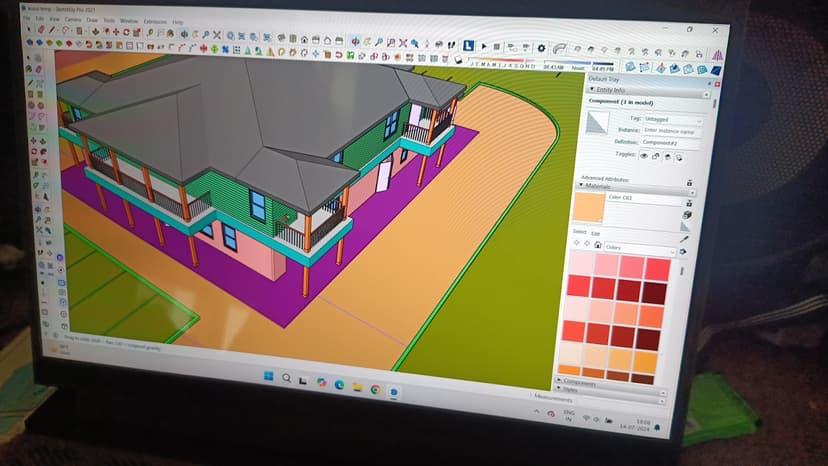Select the Eraser tool in top toolbar
The height and width of the screenshot is (466, 828).
point(41,30)
